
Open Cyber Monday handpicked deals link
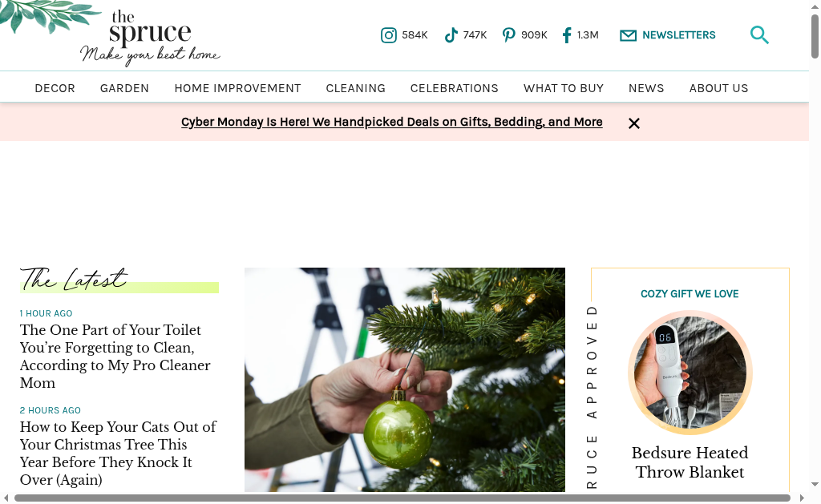(x=391, y=122)
